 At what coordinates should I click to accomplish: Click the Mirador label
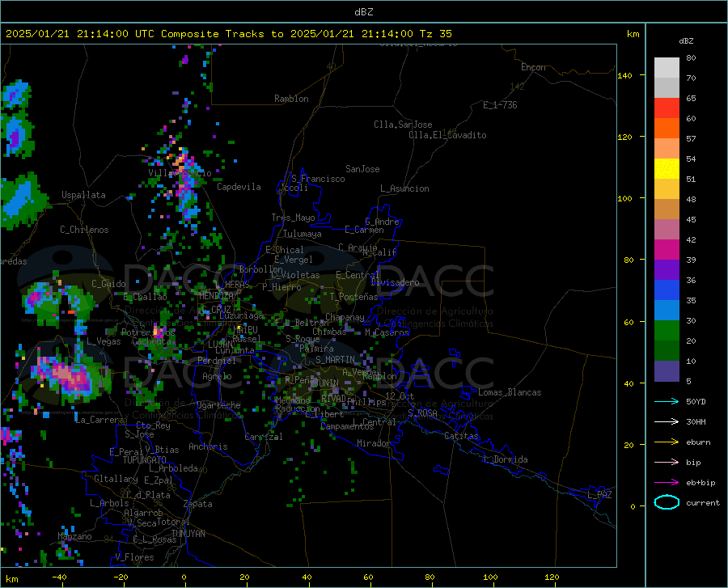click(374, 443)
